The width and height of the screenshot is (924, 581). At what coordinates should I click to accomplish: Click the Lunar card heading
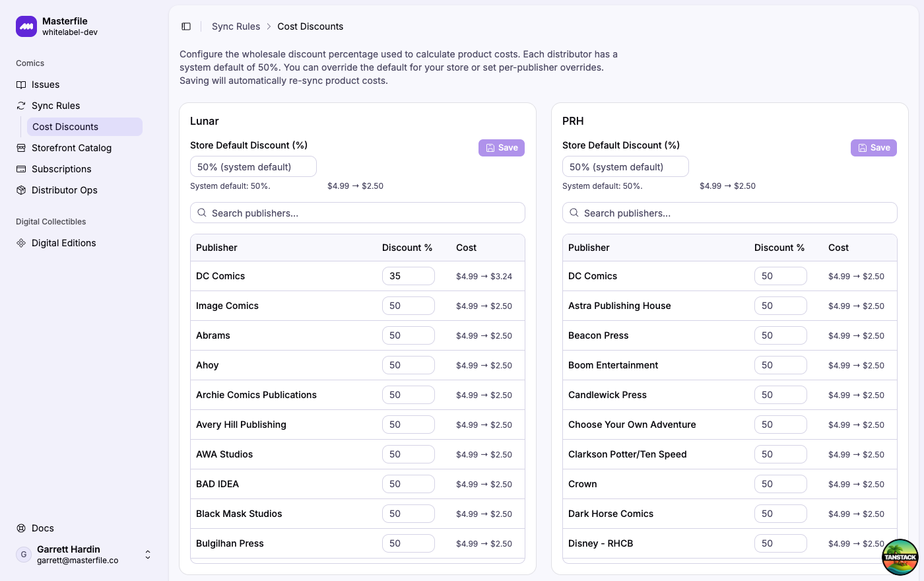pyautogui.click(x=205, y=121)
